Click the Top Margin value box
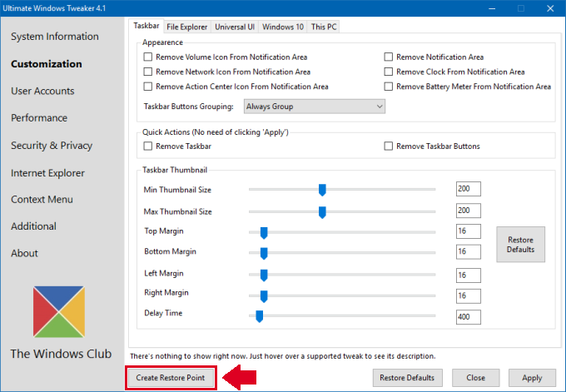Viewport: 566px width, 392px height. coord(468,232)
